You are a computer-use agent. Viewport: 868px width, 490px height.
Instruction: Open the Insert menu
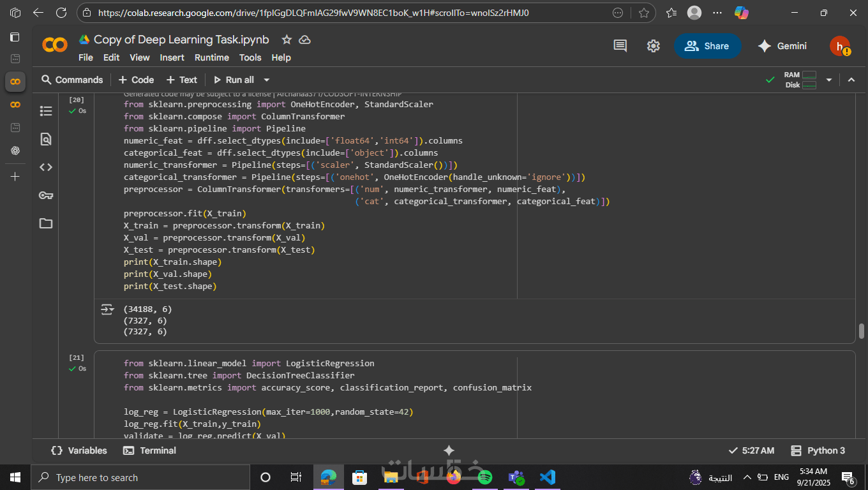(x=172, y=57)
